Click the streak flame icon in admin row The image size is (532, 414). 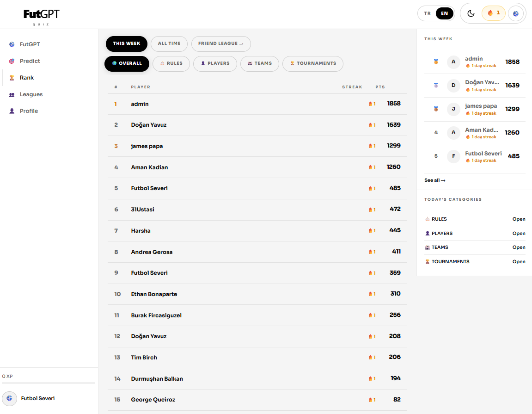click(x=371, y=104)
